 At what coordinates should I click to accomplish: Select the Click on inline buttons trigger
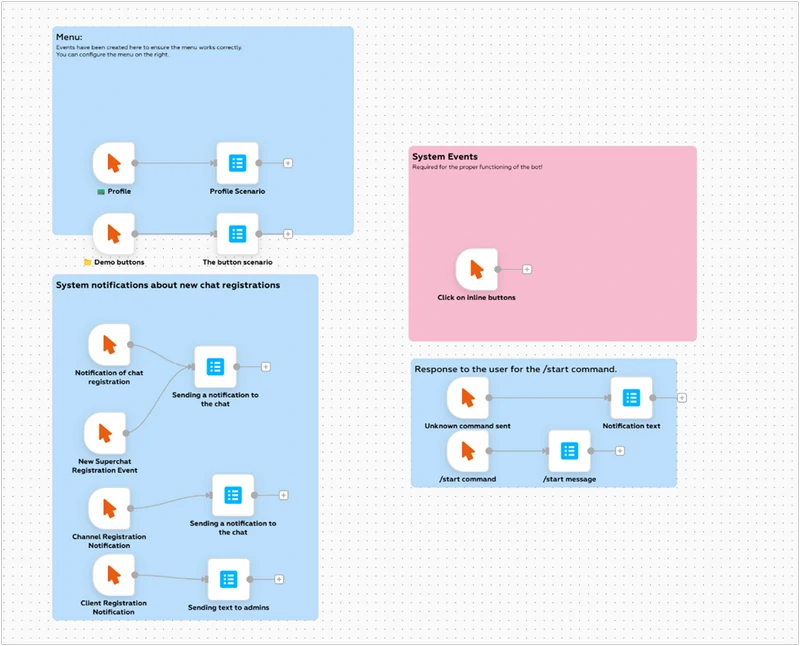pos(476,269)
